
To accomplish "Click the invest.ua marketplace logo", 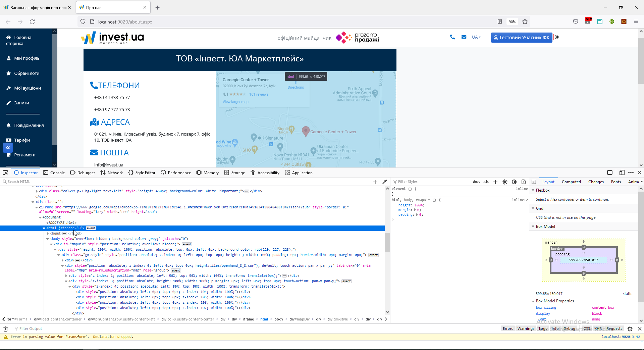I will (x=113, y=38).
